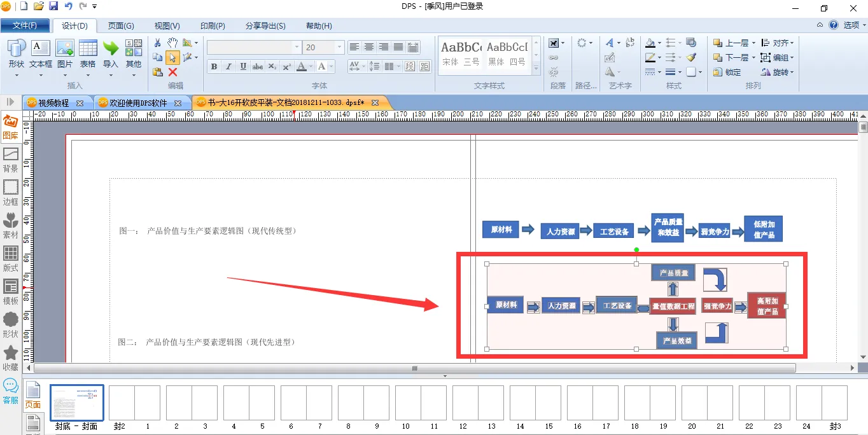868x435 pixels.
Task: Click the cut scissors icon
Action: click(x=158, y=43)
